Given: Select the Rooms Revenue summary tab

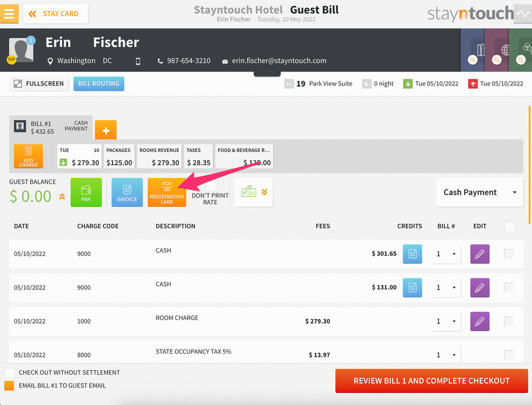Looking at the screenshot, I should pyautogui.click(x=159, y=156).
